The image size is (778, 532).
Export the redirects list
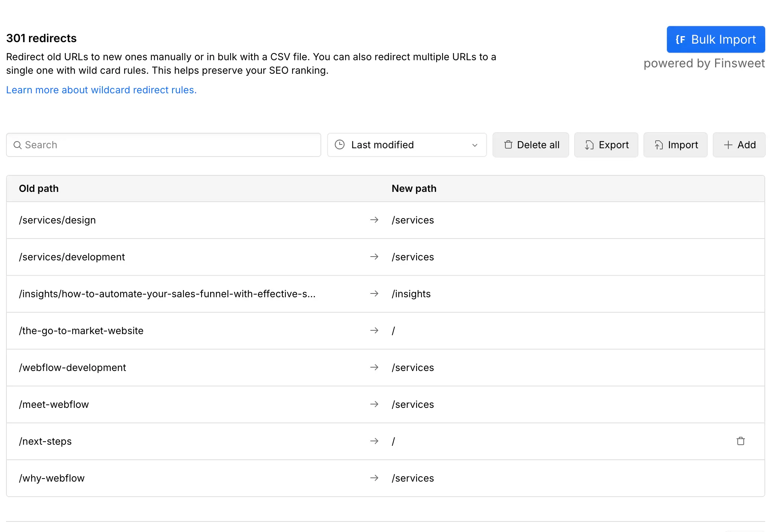tap(606, 145)
